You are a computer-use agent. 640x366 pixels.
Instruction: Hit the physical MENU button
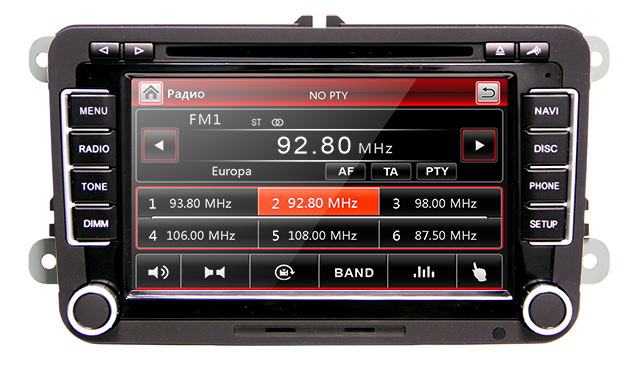pyautogui.click(x=93, y=111)
